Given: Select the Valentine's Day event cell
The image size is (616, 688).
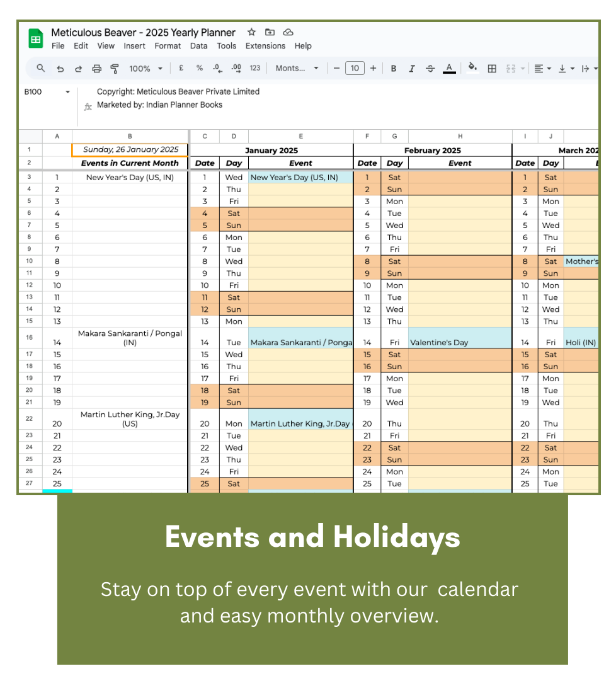Looking at the screenshot, I should pos(460,343).
